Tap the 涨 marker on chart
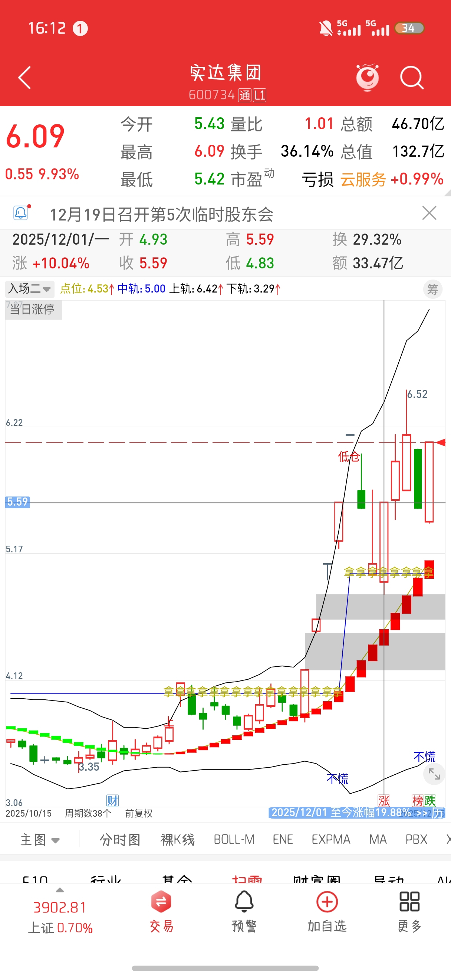Image resolution: width=451 pixels, height=980 pixels. coord(384,800)
